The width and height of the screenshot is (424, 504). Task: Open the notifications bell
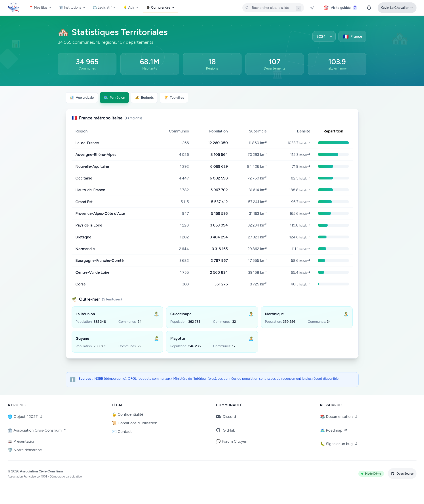point(369,8)
